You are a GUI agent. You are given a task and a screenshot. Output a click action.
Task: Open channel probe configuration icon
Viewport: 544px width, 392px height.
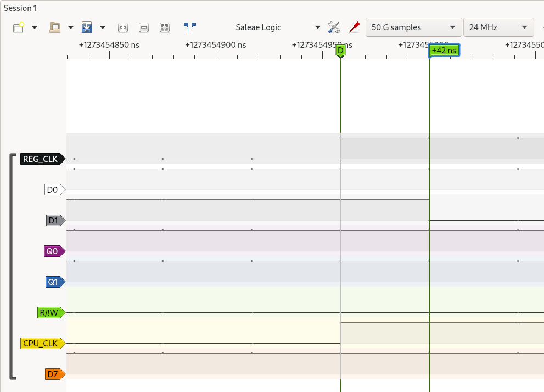coord(355,27)
